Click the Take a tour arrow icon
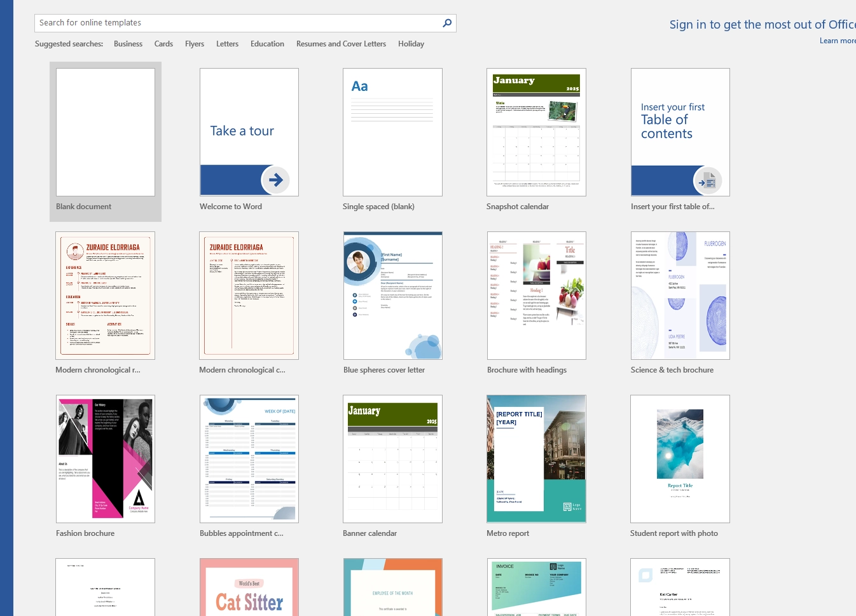The height and width of the screenshot is (616, 856). pyautogui.click(x=275, y=180)
